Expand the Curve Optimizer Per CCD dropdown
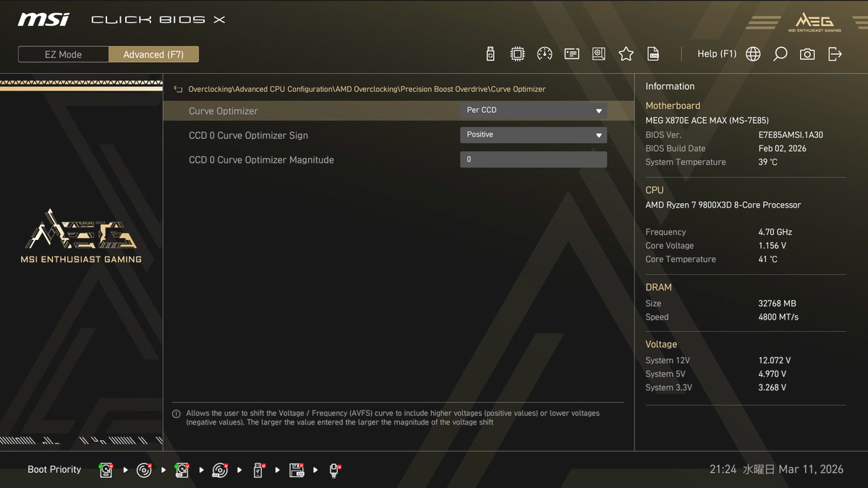The height and width of the screenshot is (488, 868). click(x=533, y=111)
